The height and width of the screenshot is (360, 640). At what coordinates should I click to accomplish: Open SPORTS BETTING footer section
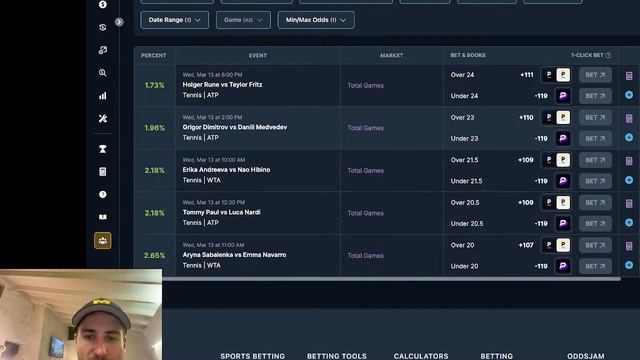[253, 356]
